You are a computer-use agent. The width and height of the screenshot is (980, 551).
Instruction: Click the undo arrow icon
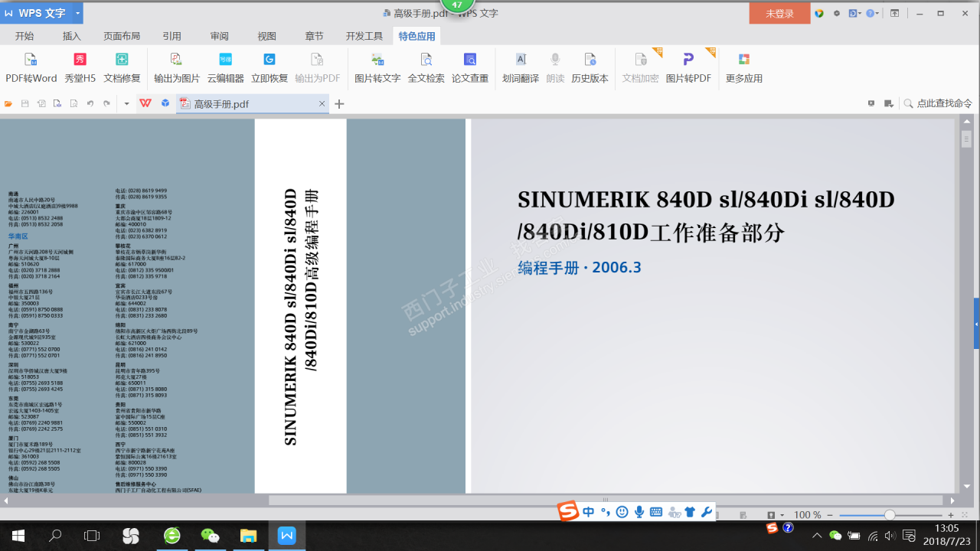[90, 103]
